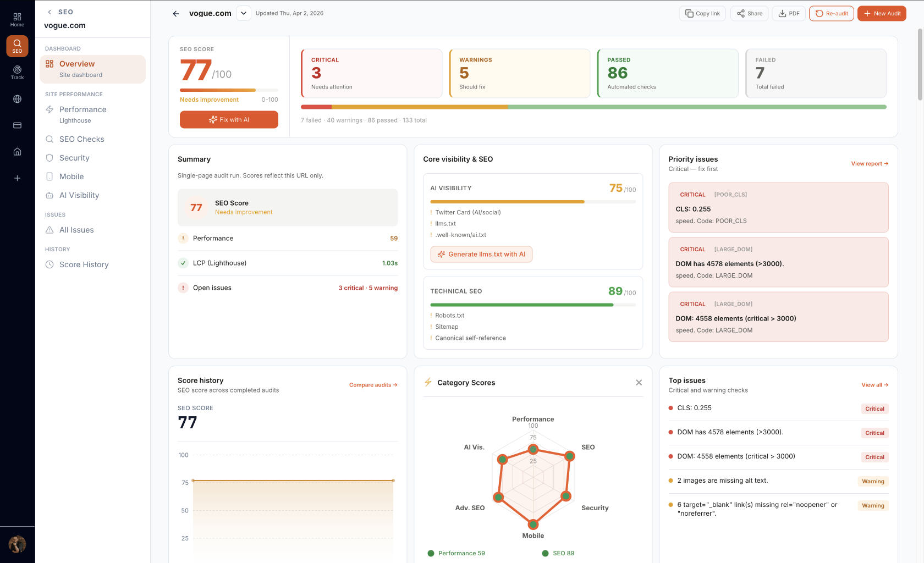924x563 pixels.
Task: Click the AI Visibility score progress bar
Action: pyautogui.click(x=532, y=202)
